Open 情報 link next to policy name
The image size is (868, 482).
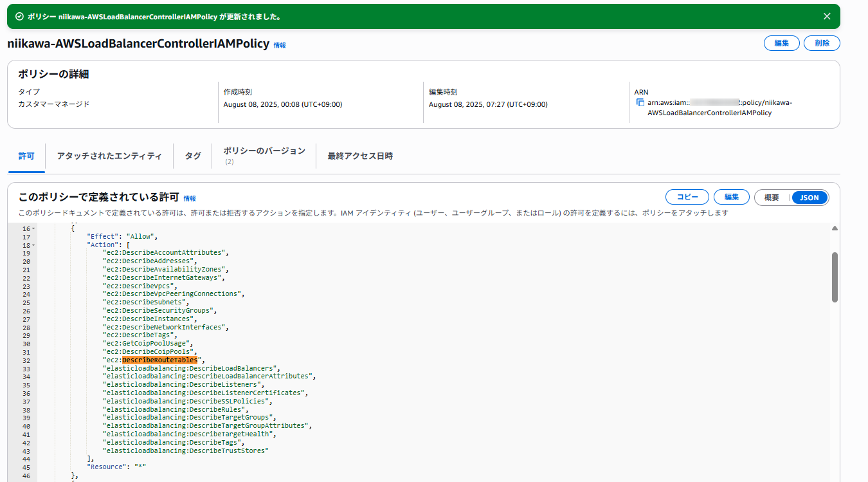pyautogui.click(x=280, y=46)
